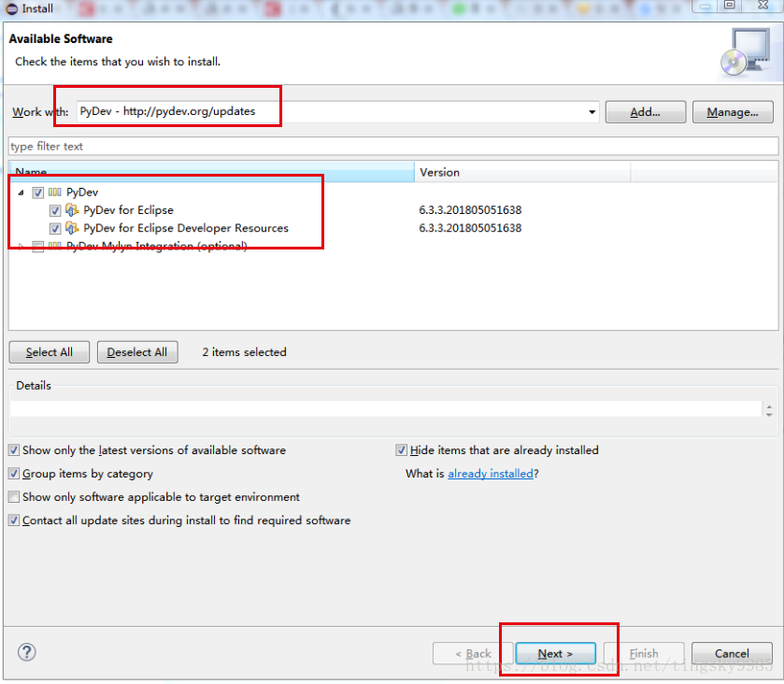Click the PyDev for Eclipse feature icon

(72, 210)
